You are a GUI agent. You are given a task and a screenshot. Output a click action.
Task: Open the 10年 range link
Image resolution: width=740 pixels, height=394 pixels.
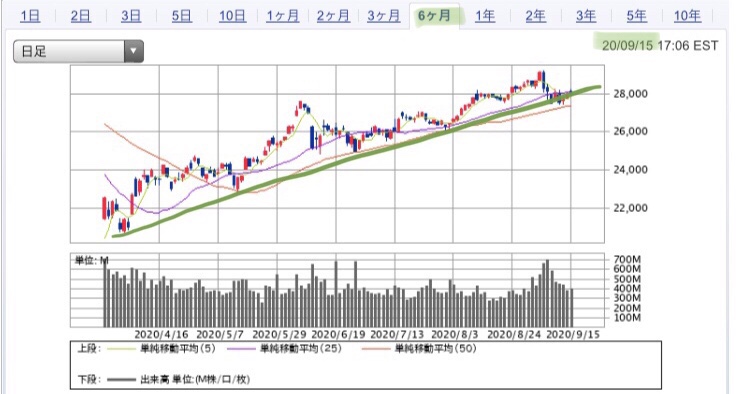[687, 16]
